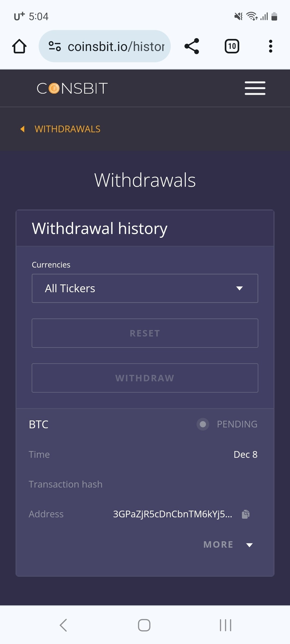290x644 pixels.
Task: Tap the site settings icon in the address bar
Action: pos(55,46)
